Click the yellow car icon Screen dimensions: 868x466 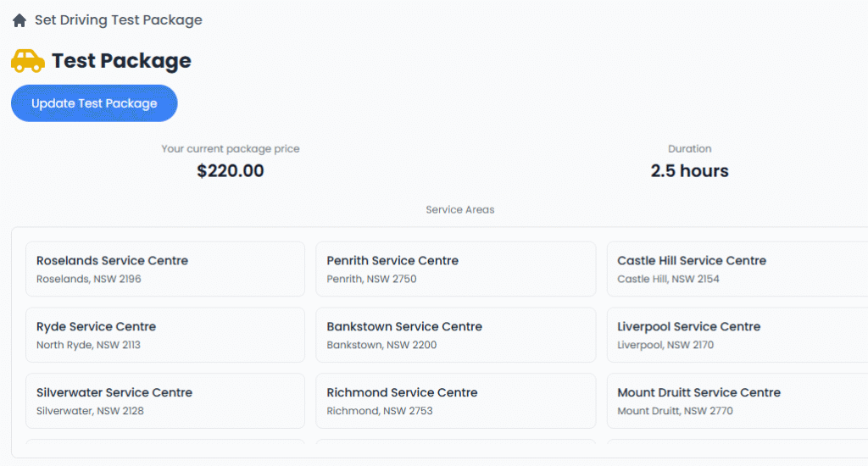[28, 61]
